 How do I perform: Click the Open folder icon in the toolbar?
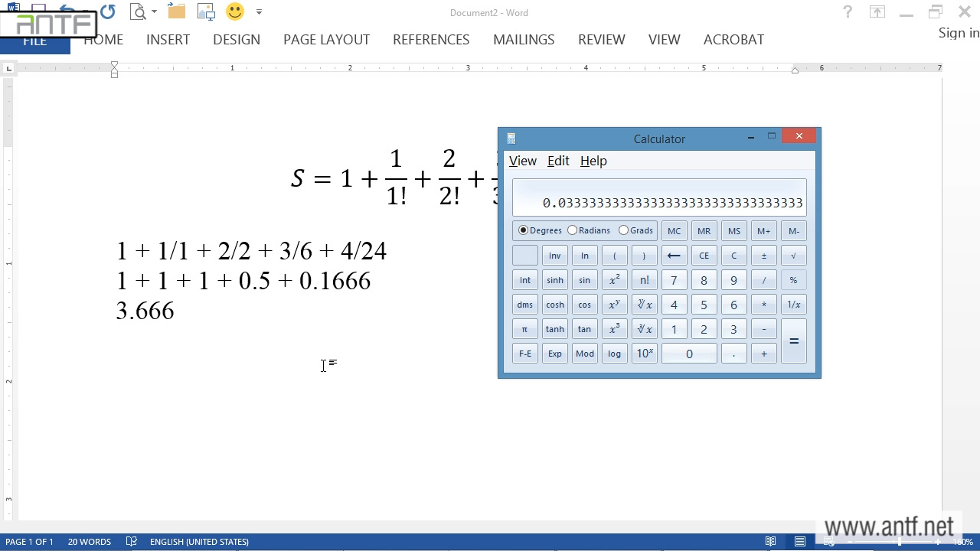(x=177, y=11)
